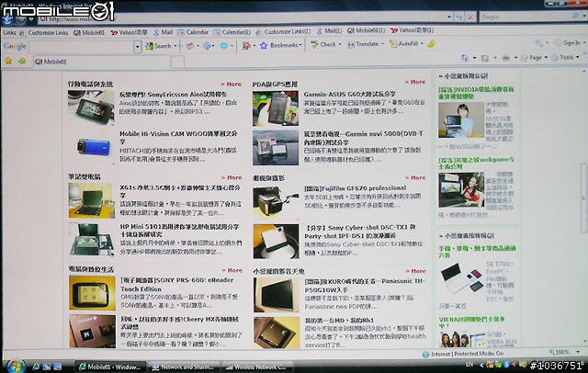
Task: Click the Google toolbar spell Check button
Action: point(323,45)
